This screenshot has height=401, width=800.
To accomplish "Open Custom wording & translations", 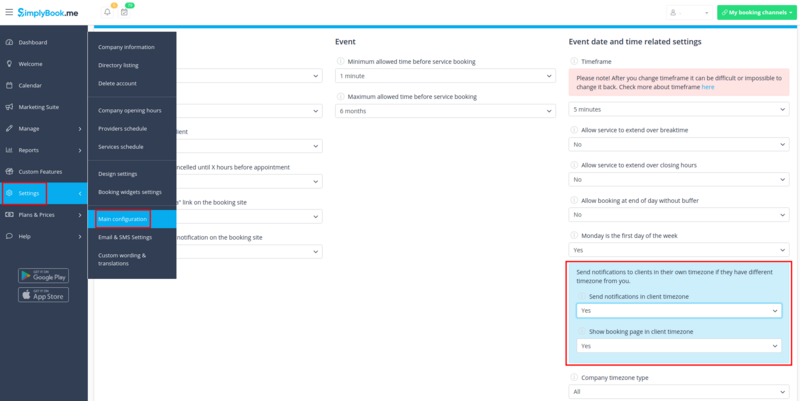I will 122,259.
